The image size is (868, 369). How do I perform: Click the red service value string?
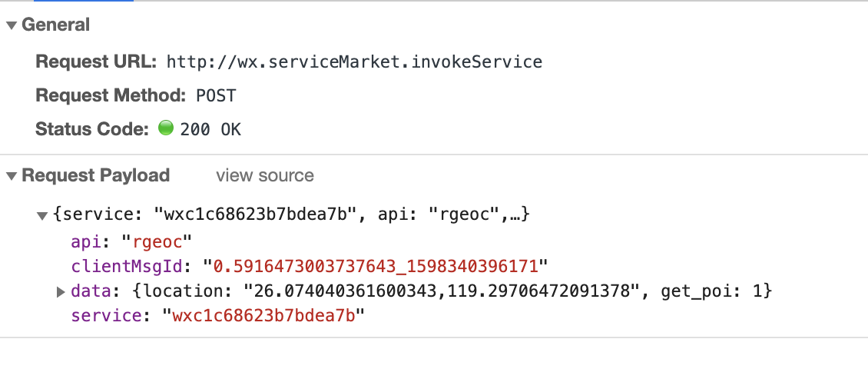click(261, 315)
